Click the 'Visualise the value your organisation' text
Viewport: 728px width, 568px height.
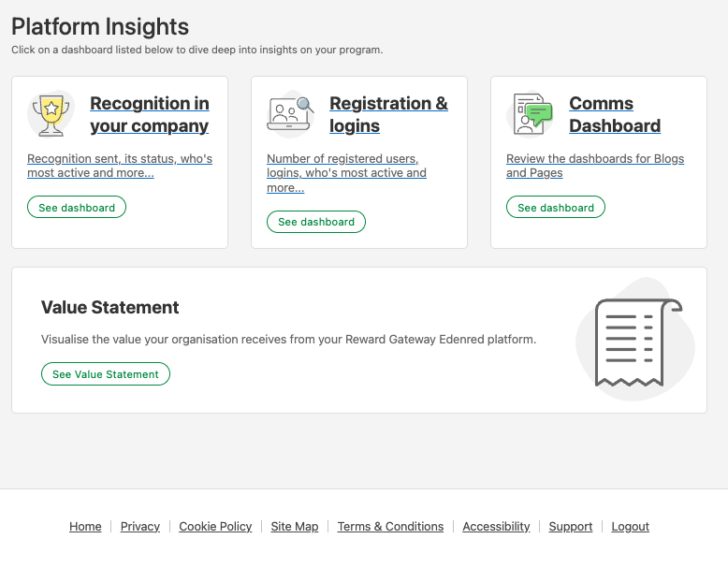coord(288,340)
